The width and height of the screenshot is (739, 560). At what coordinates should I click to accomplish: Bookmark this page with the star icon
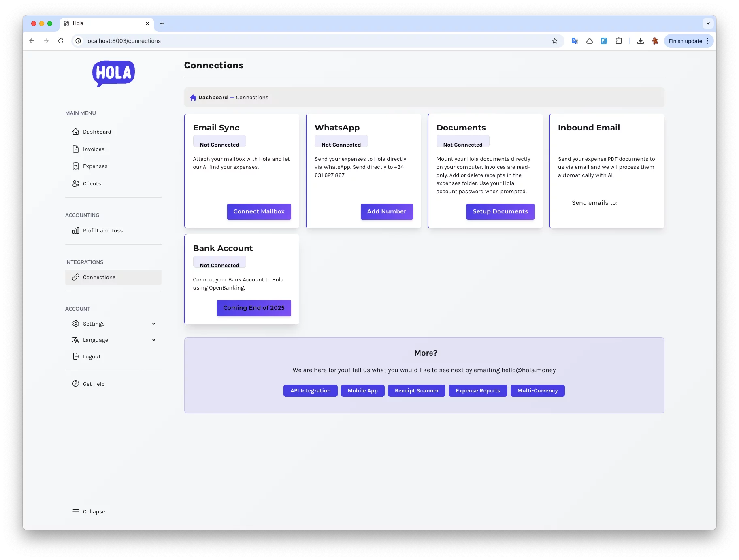[554, 41]
